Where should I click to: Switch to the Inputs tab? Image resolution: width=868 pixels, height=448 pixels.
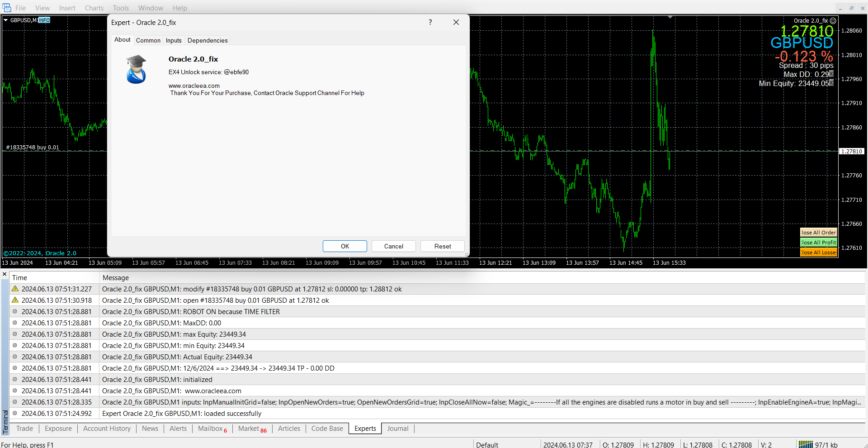pyautogui.click(x=174, y=40)
